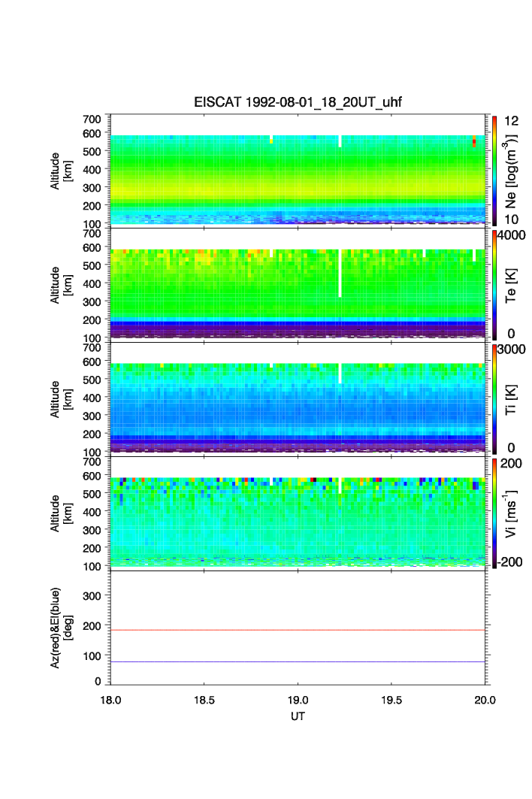Click the plot title EISCAT 1992-08-01_18_20UT_uhf
532x799 pixels.
298,102
